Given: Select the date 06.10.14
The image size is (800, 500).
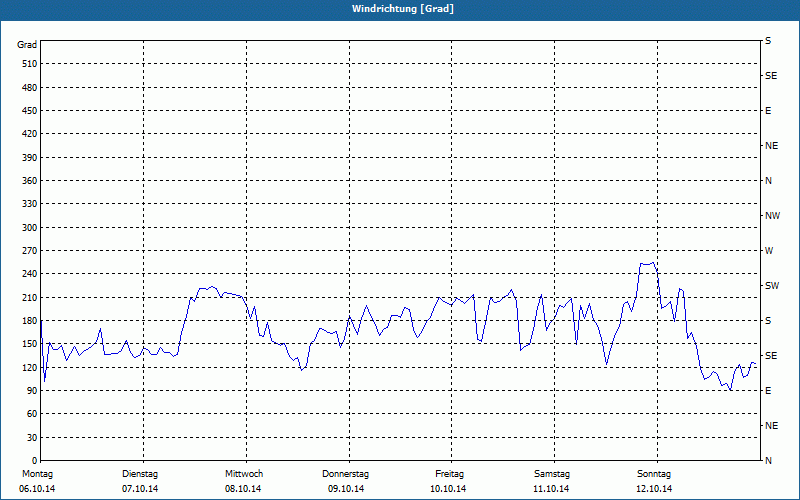Looking at the screenshot, I should click(37, 489).
